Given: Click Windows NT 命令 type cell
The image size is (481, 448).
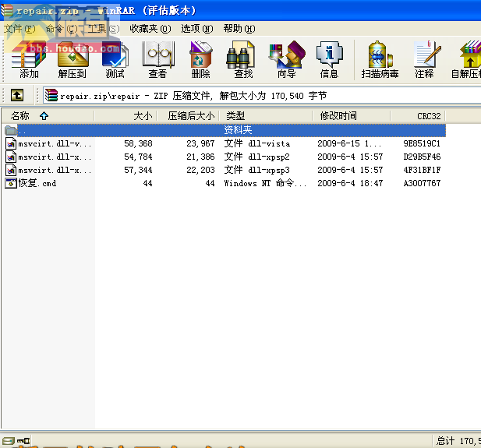Looking at the screenshot, I should [265, 183].
